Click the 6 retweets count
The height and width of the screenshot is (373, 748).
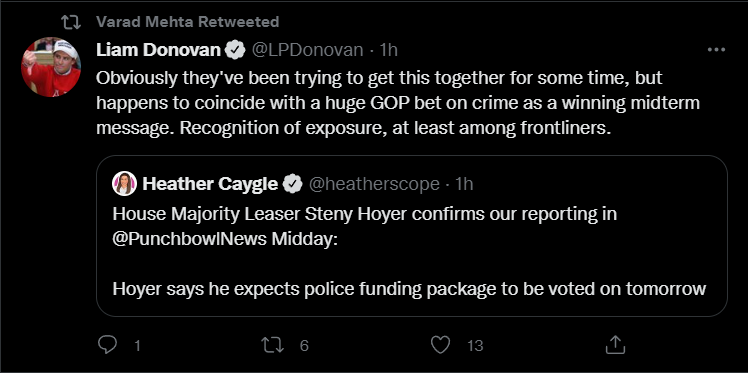point(304,345)
